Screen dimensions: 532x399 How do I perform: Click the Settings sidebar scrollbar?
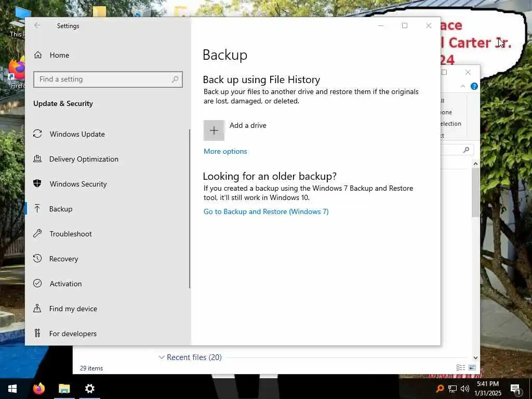pos(189,209)
